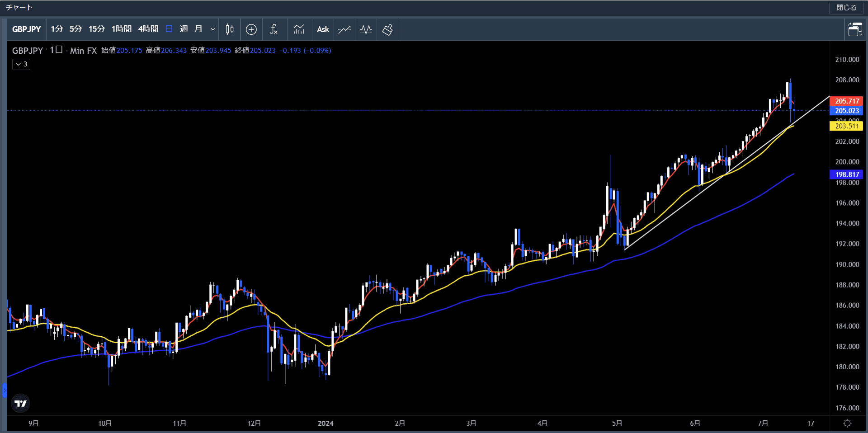Image resolution: width=868 pixels, height=433 pixels.
Task: Click the TradingView logo
Action: pyautogui.click(x=20, y=403)
